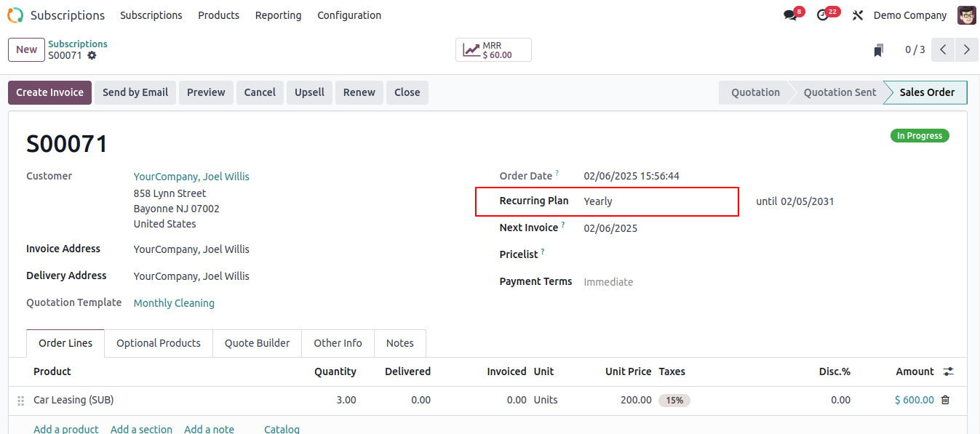This screenshot has width=980, height=434.
Task: Click Create Invoice
Action: coord(50,92)
